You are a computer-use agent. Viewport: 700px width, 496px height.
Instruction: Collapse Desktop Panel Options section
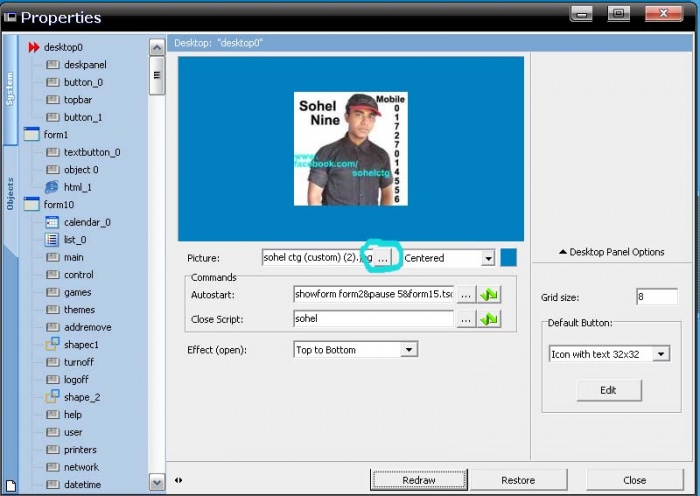pyautogui.click(x=612, y=252)
